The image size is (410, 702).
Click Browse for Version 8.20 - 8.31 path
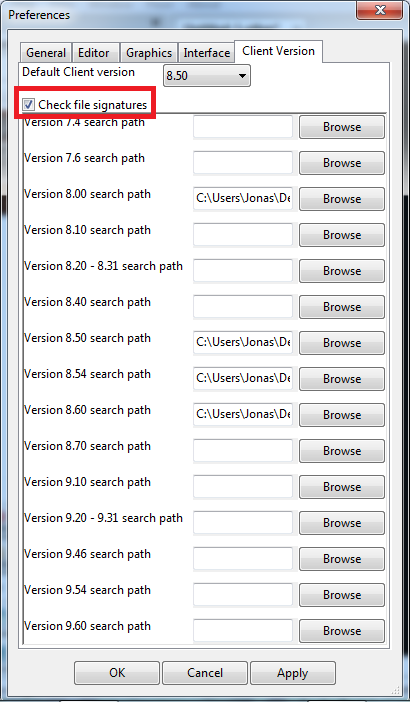[x=342, y=271]
